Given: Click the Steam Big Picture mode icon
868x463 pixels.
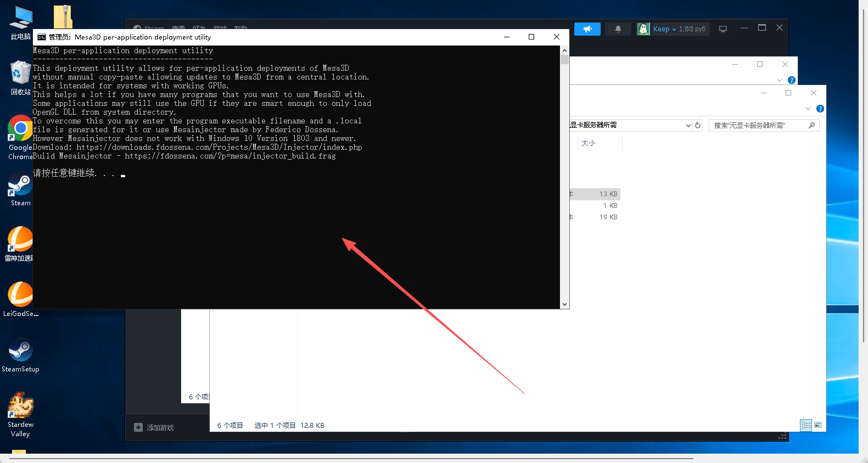Looking at the screenshot, I should point(723,29).
